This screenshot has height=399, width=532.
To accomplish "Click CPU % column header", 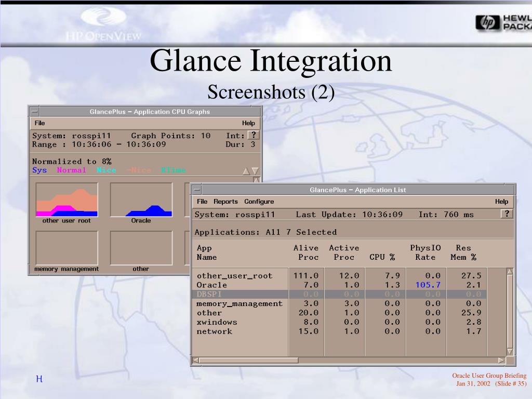I will (382, 257).
